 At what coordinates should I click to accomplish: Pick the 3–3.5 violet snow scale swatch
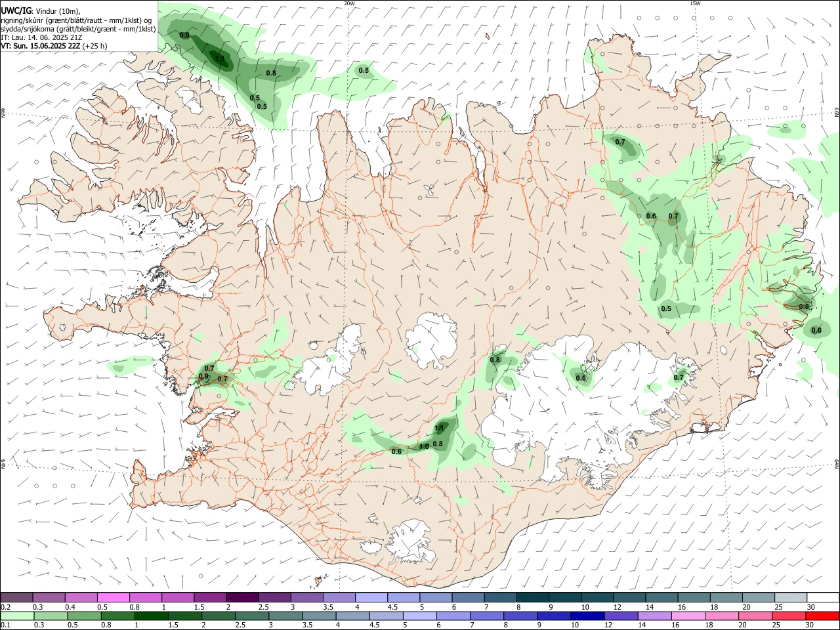[306, 597]
